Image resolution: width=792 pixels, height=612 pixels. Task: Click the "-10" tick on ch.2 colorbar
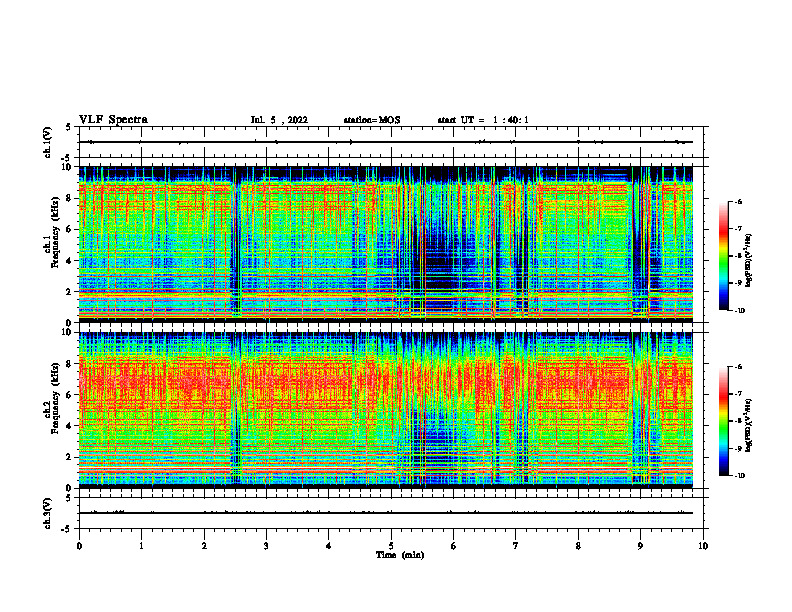pyautogui.click(x=739, y=476)
